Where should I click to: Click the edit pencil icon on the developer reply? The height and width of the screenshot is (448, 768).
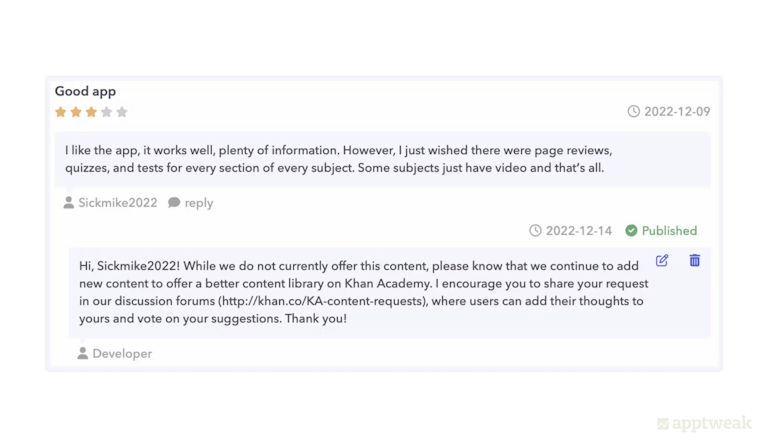pos(662,260)
